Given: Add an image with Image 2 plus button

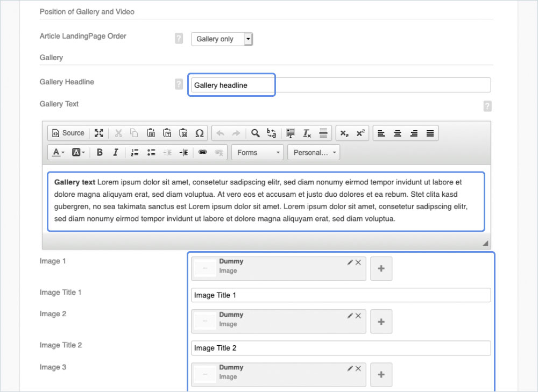Looking at the screenshot, I should click(381, 322).
